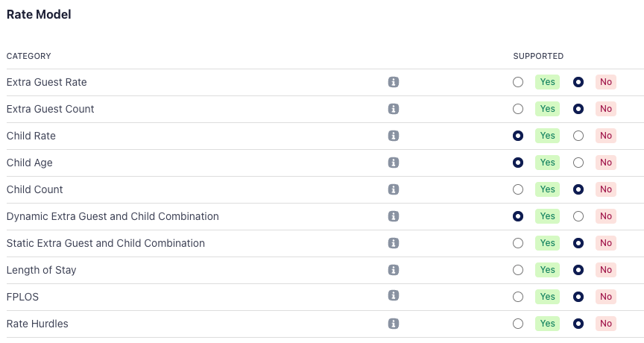Click info icon beside Extra Guest Count
This screenshot has width=644, height=343.
coord(394,109)
